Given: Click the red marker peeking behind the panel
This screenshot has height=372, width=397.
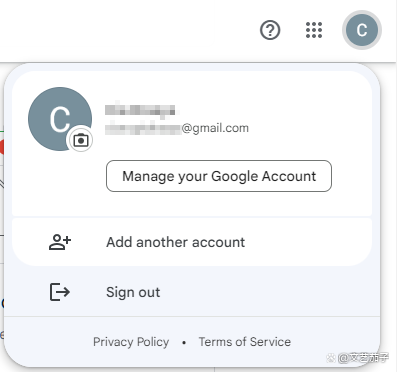Looking at the screenshot, I should pos(2,148).
